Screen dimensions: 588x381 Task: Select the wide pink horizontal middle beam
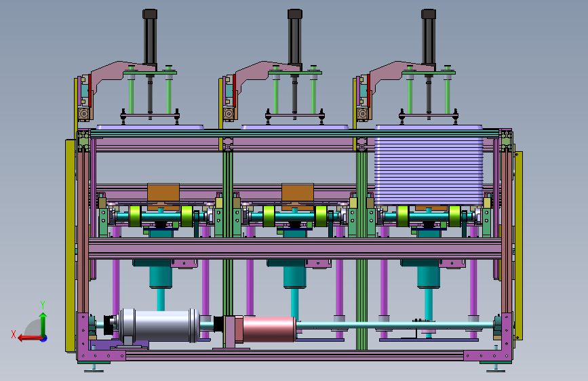[295, 249]
